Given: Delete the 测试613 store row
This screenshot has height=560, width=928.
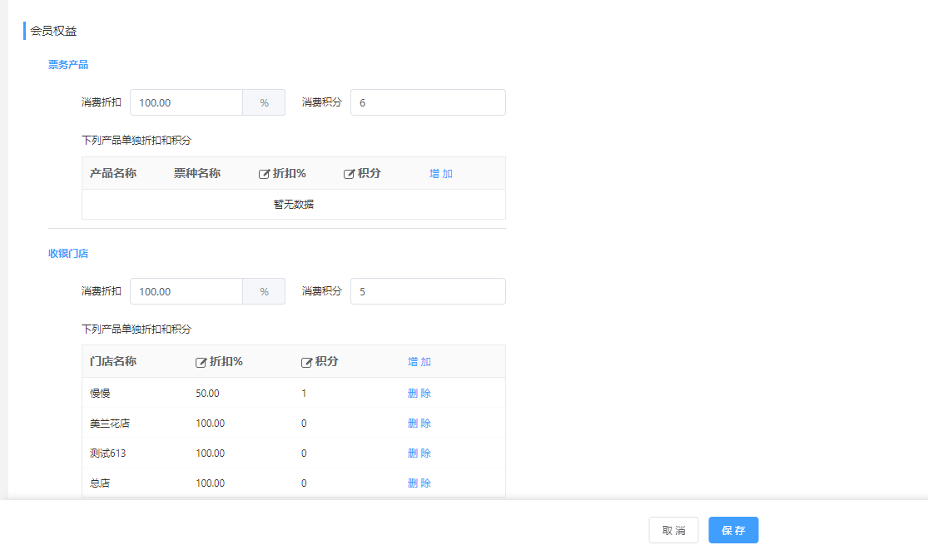Looking at the screenshot, I should pos(419,453).
